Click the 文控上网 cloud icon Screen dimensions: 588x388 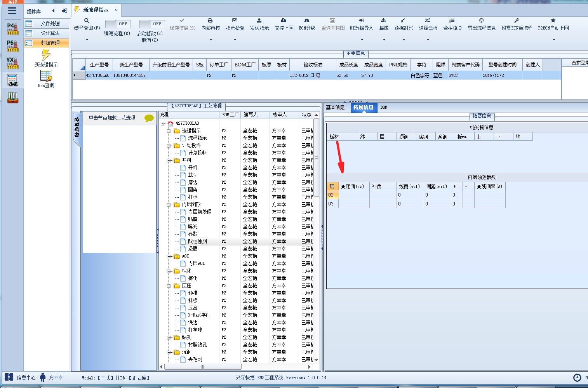[284, 20]
